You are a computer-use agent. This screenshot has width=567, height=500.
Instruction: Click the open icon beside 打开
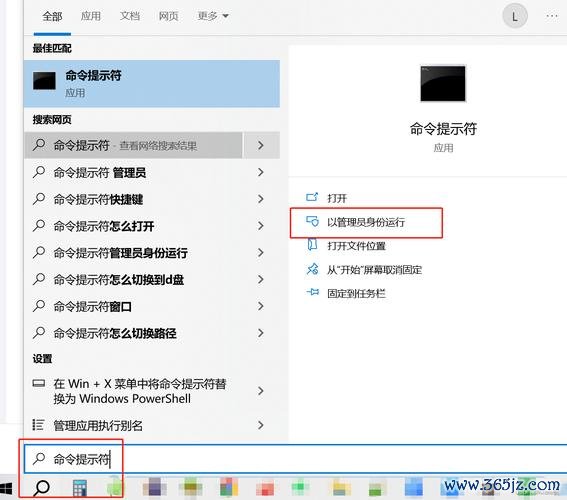pos(312,197)
